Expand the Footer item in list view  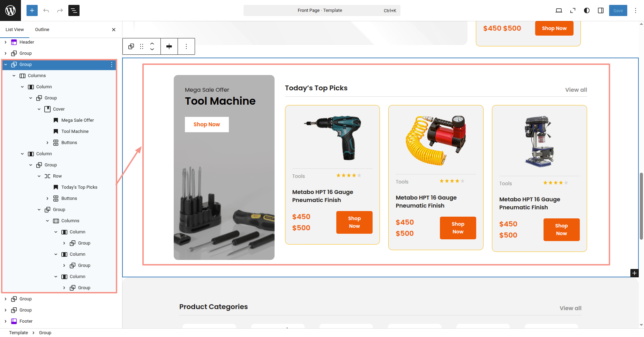point(6,321)
